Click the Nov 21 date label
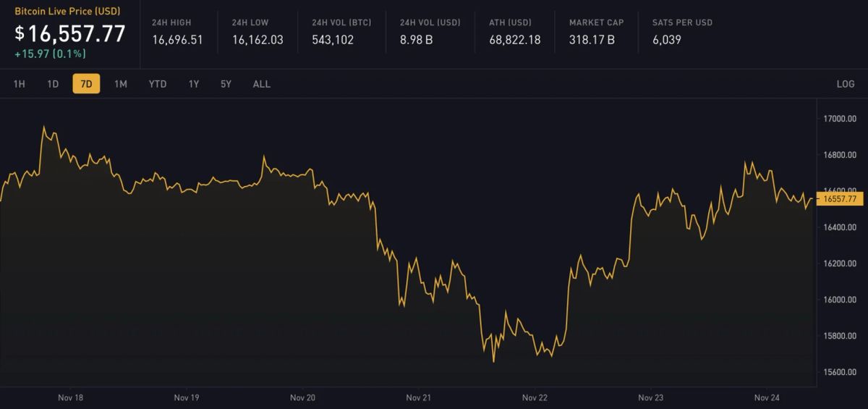Screen dimensions: 868x409 point(419,398)
